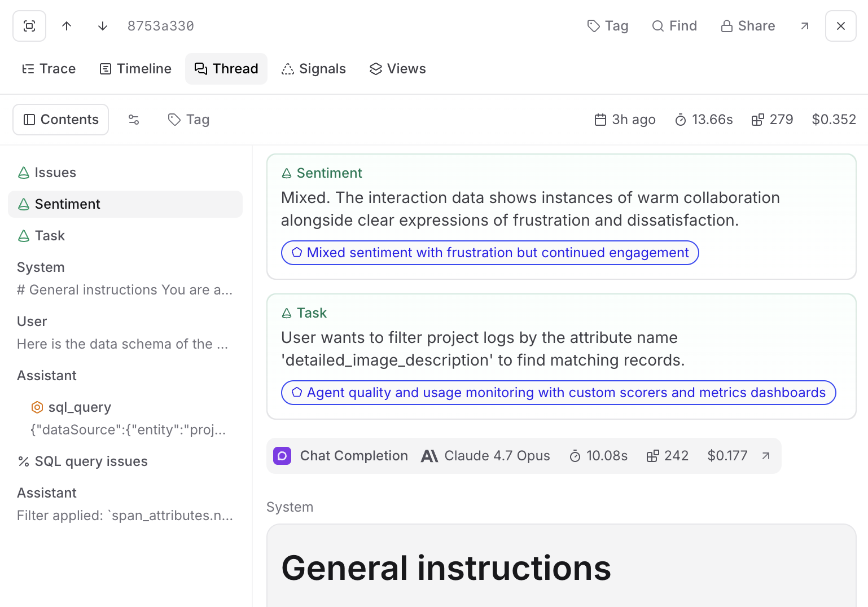This screenshot has width=868, height=607.
Task: Open 'Agent quality and usage monitoring' chip
Action: (x=558, y=393)
